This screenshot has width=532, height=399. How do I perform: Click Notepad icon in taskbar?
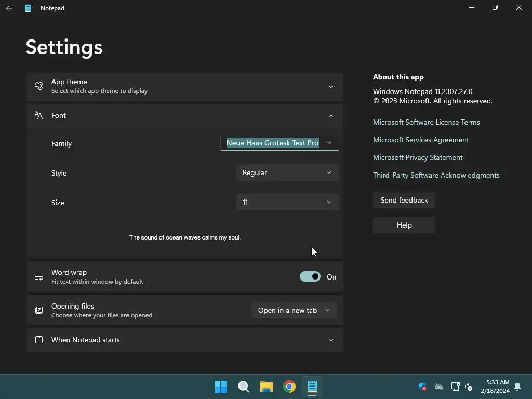click(x=312, y=387)
